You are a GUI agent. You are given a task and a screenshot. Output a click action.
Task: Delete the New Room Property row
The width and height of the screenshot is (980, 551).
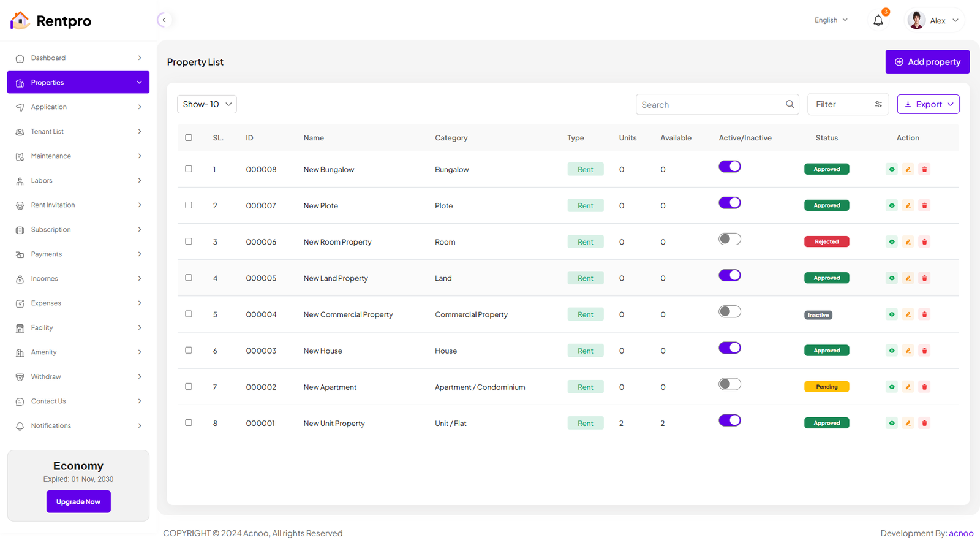coord(924,242)
